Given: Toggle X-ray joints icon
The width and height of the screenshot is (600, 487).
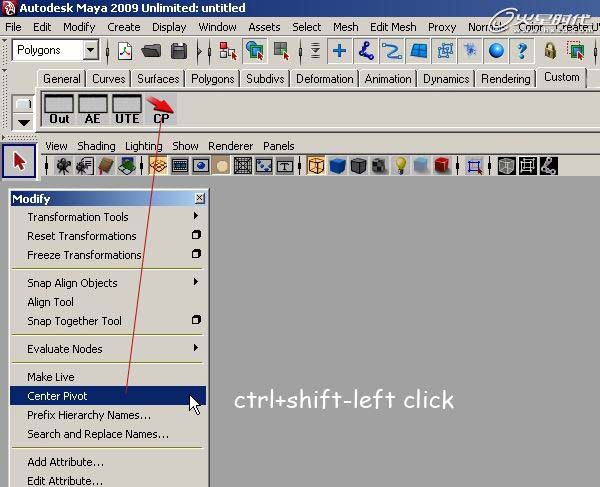Looking at the screenshot, I should pos(548,166).
